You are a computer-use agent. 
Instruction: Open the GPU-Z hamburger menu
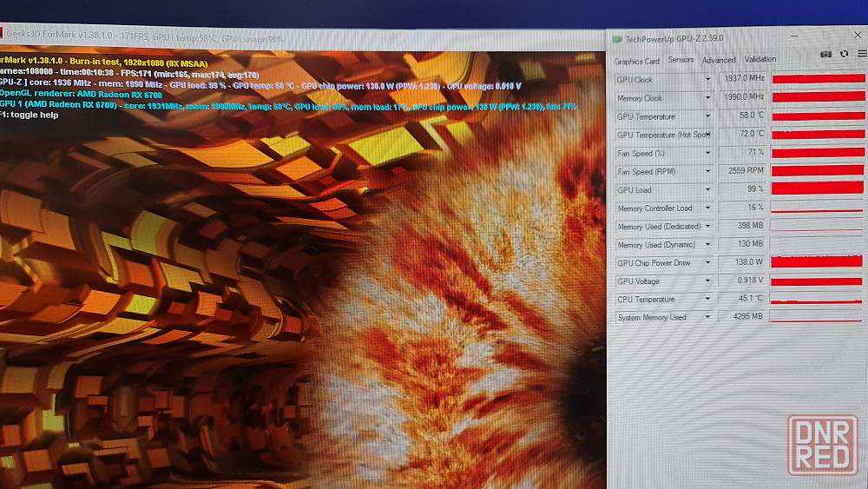click(x=862, y=53)
